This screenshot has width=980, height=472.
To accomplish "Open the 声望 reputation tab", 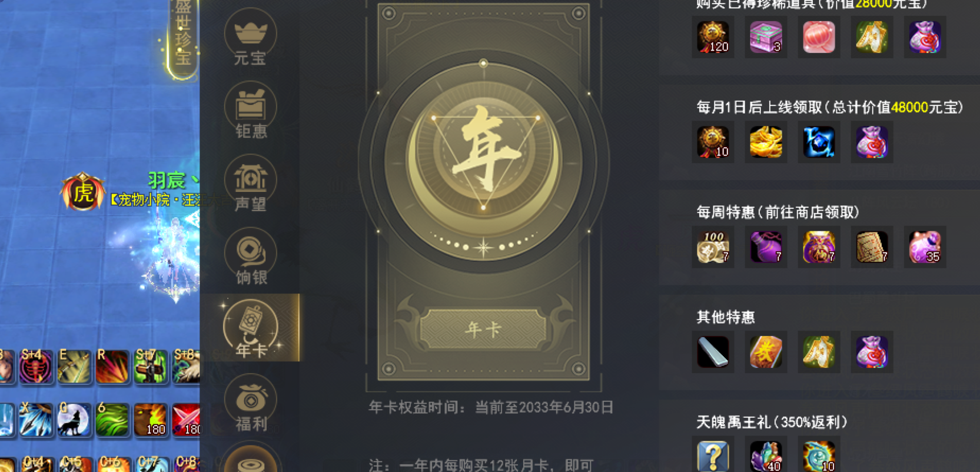I will [x=250, y=183].
